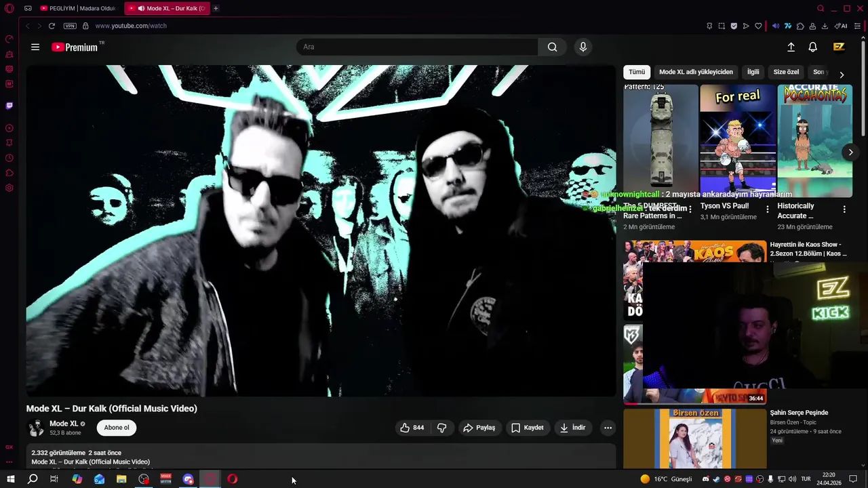
Task: Select the 'Size özel' filter chip
Action: point(786,72)
